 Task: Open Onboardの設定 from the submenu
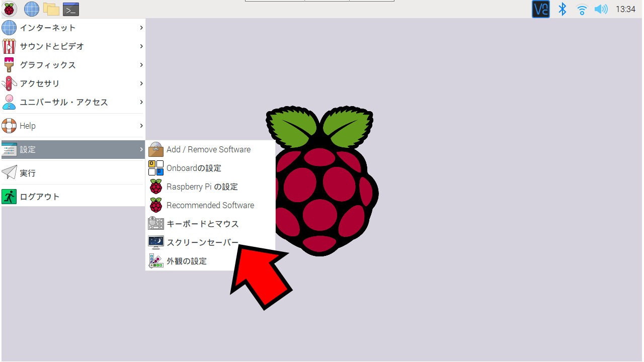[210, 168]
